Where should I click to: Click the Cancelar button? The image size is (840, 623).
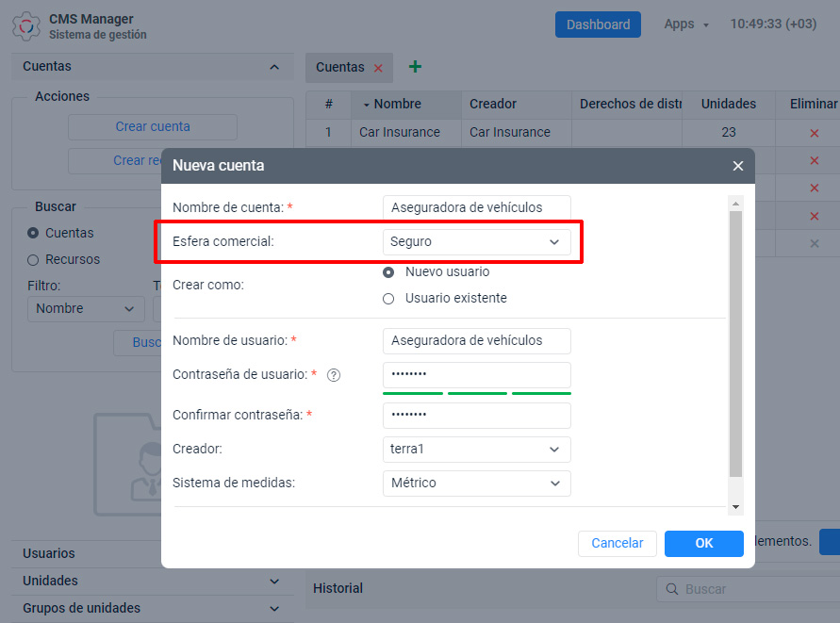tap(617, 544)
